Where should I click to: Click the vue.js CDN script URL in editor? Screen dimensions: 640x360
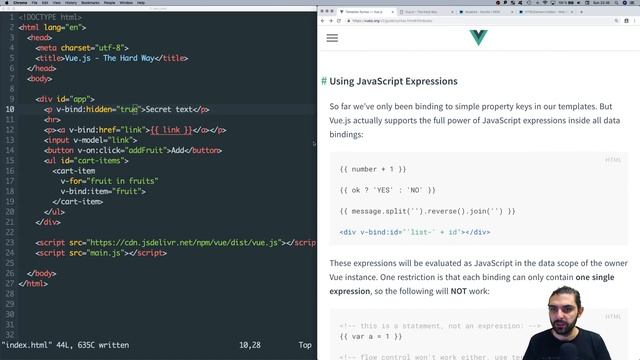pyautogui.click(x=184, y=242)
